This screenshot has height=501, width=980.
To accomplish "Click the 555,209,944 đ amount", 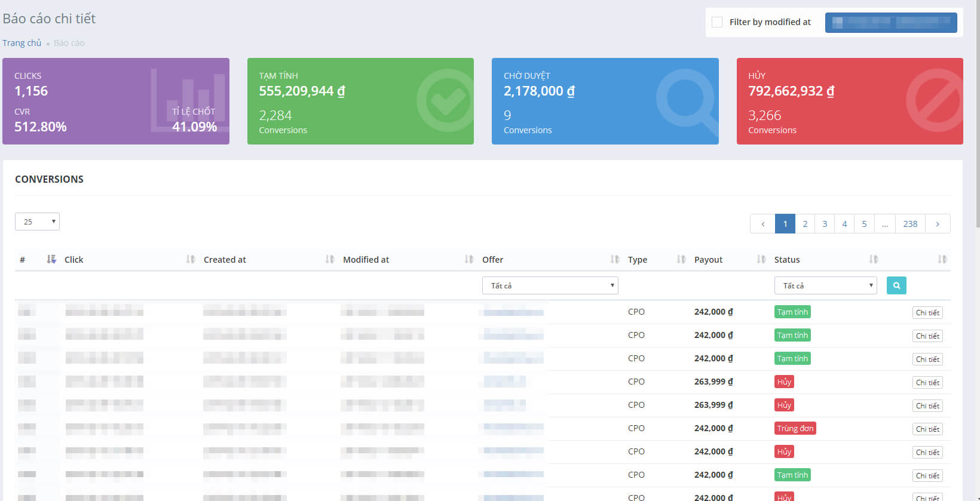I will click(302, 91).
